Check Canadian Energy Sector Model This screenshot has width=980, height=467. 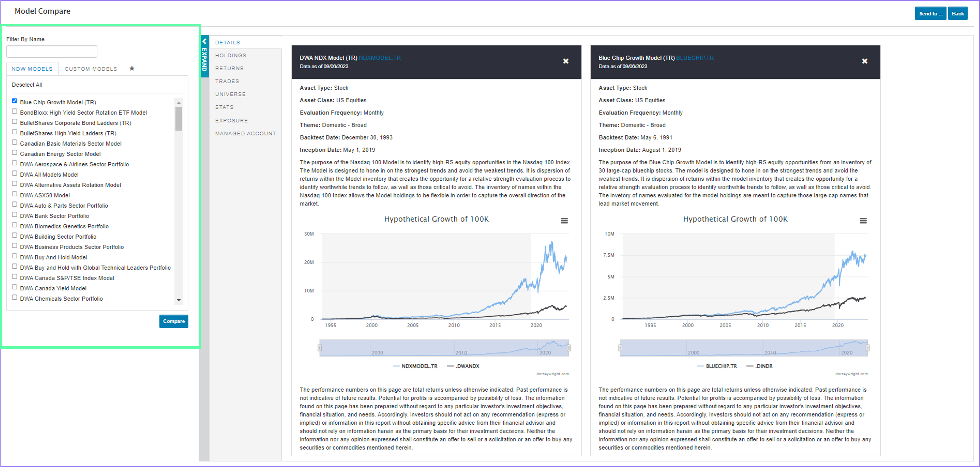pyautogui.click(x=14, y=152)
